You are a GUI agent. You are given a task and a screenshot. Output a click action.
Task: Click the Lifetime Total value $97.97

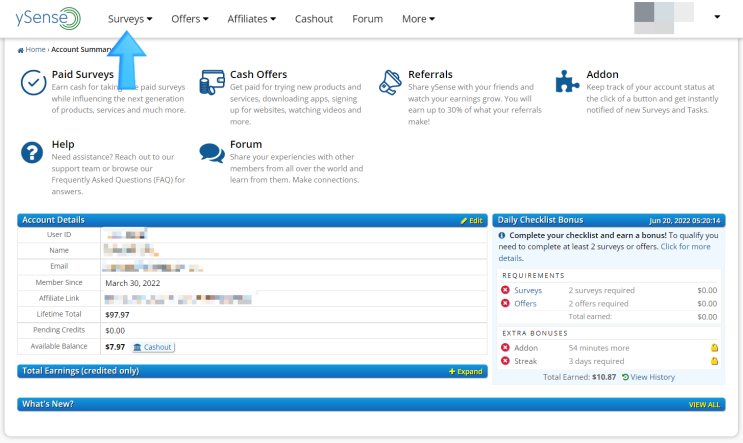tap(117, 315)
